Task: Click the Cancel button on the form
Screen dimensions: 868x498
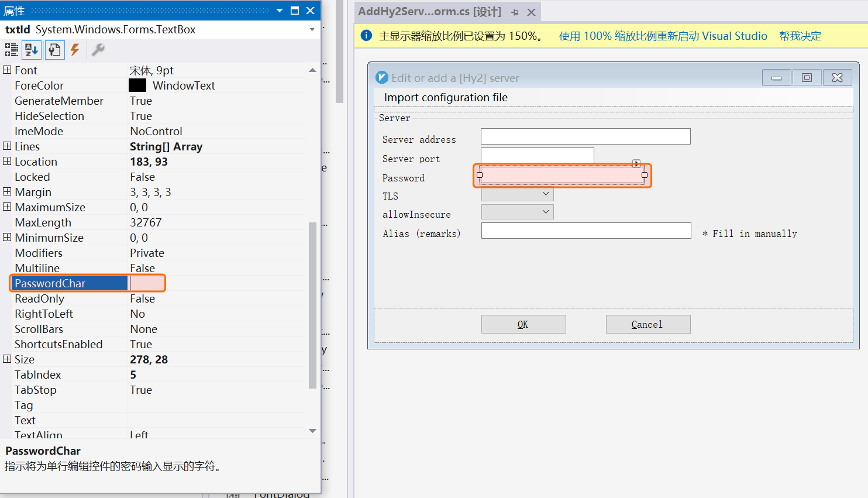Action: pos(647,324)
